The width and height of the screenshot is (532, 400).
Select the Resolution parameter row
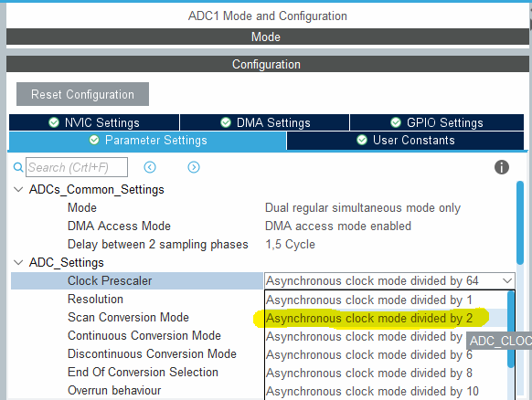(137, 299)
